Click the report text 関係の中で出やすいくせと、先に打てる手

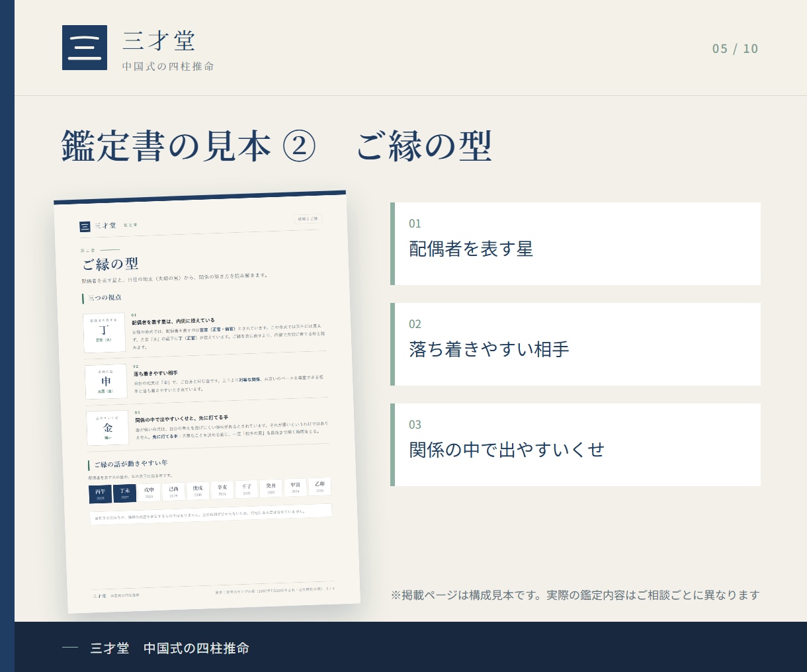(x=182, y=419)
